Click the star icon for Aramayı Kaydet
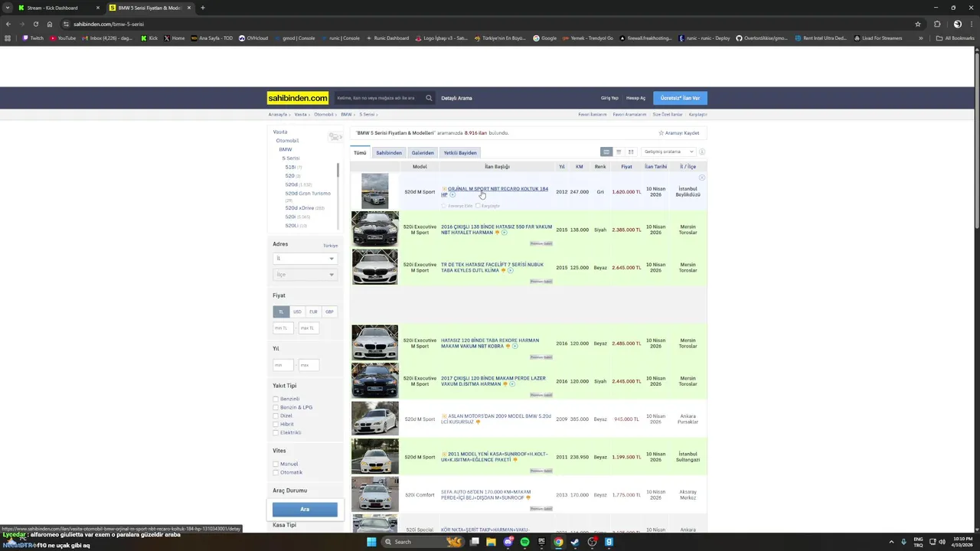 (x=661, y=133)
